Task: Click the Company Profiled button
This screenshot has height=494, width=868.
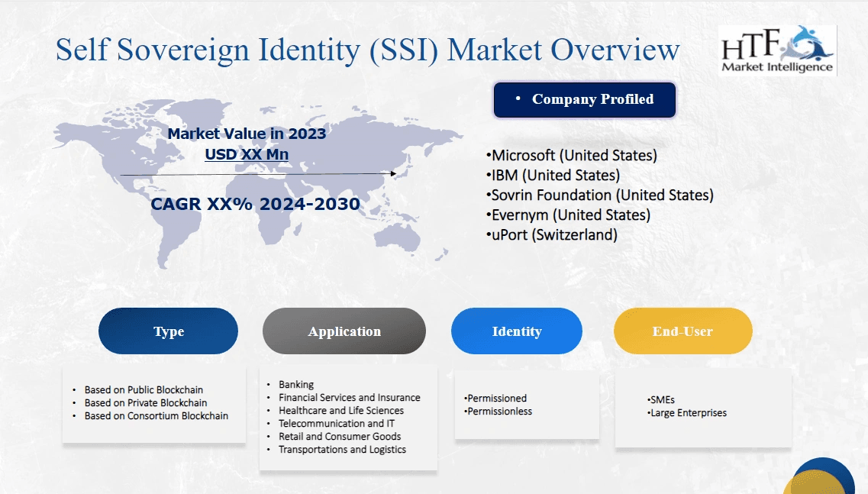Action: pos(585,100)
